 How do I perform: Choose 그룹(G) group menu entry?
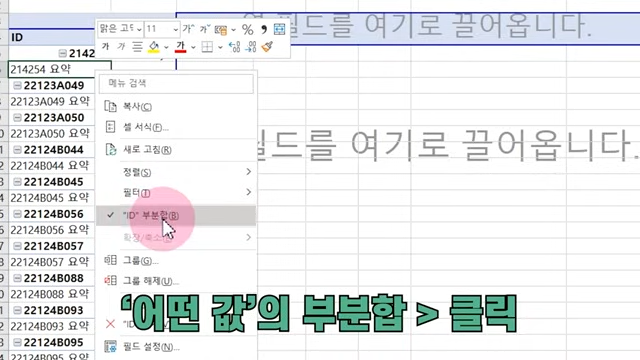coord(176,260)
